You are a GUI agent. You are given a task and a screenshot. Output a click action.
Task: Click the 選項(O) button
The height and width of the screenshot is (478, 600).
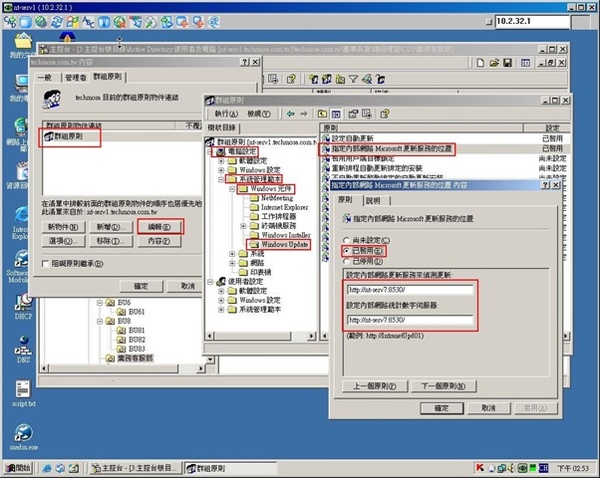point(64,241)
